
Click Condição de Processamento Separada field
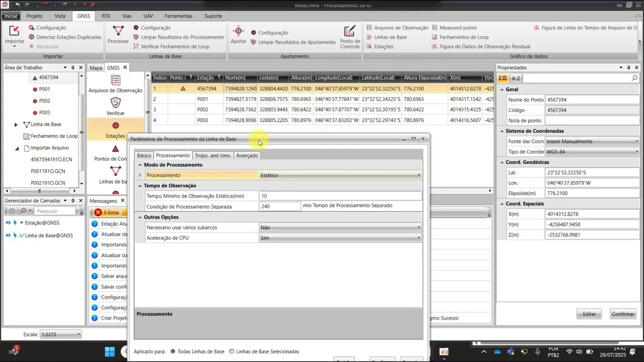click(x=280, y=206)
